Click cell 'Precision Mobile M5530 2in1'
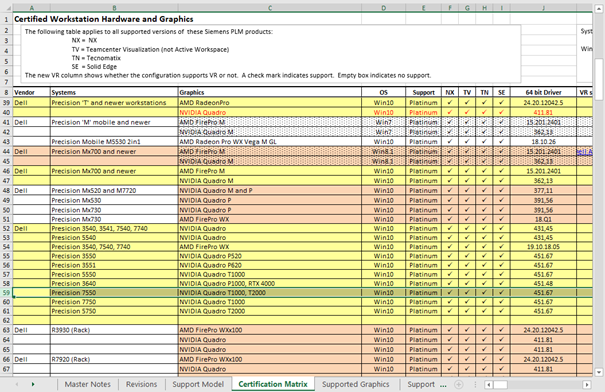This screenshot has width=605, height=392. 114,142
